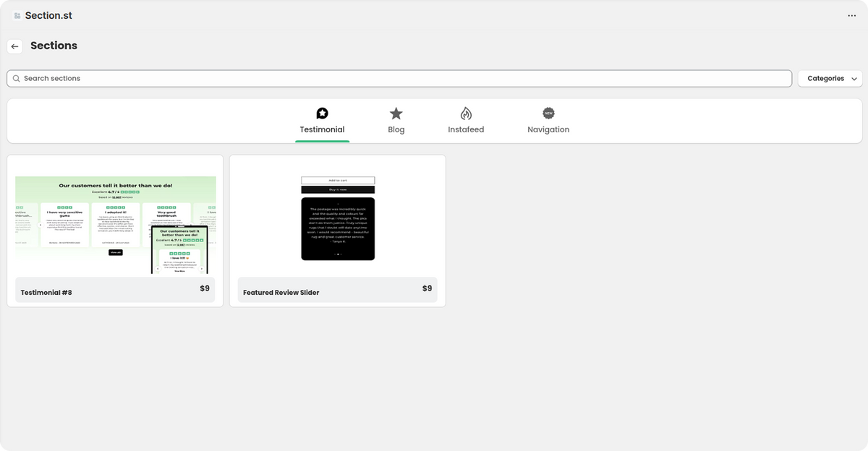The image size is (868, 451).
Task: Click the magnifier icon in search bar
Action: point(17,79)
